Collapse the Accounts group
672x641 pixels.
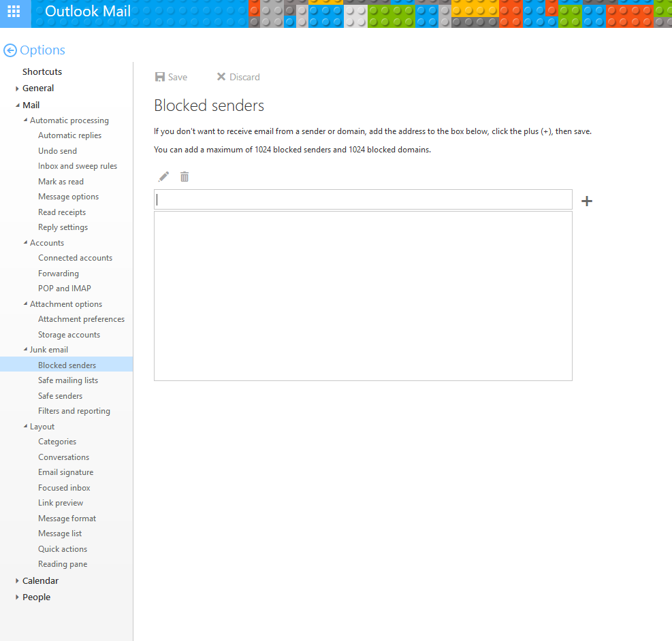(x=25, y=243)
